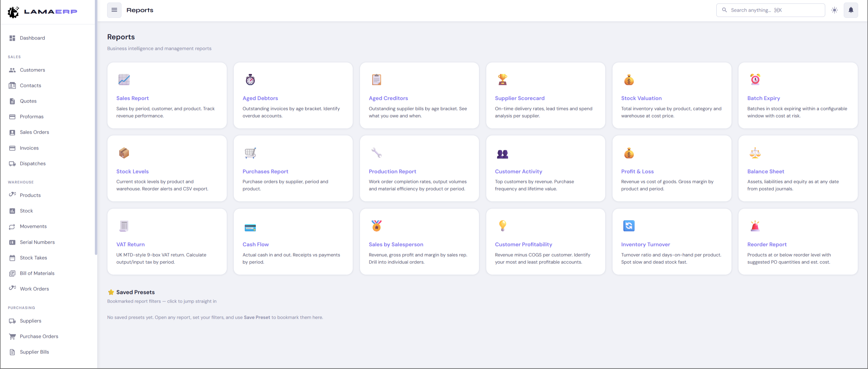
Task: Open the Batch Expiry report
Action: [764, 98]
